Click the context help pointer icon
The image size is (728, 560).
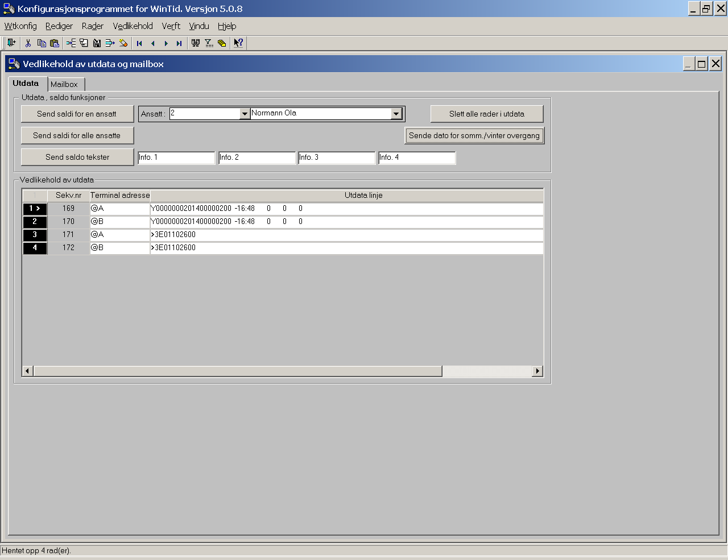[x=238, y=43]
